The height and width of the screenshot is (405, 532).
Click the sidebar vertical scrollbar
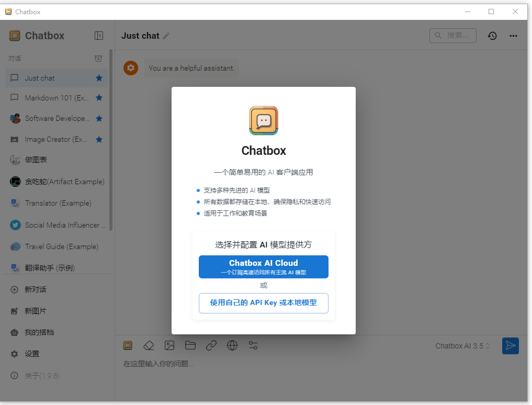click(x=110, y=140)
